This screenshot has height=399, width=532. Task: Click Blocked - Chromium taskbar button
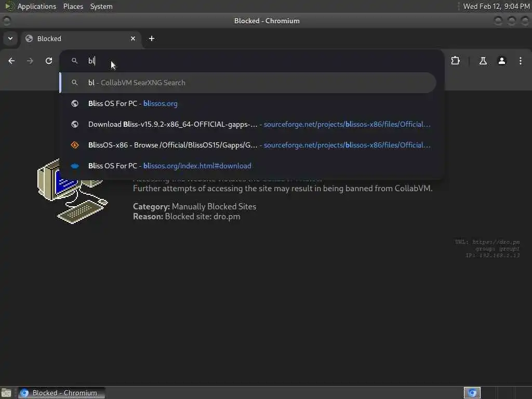coord(61,393)
